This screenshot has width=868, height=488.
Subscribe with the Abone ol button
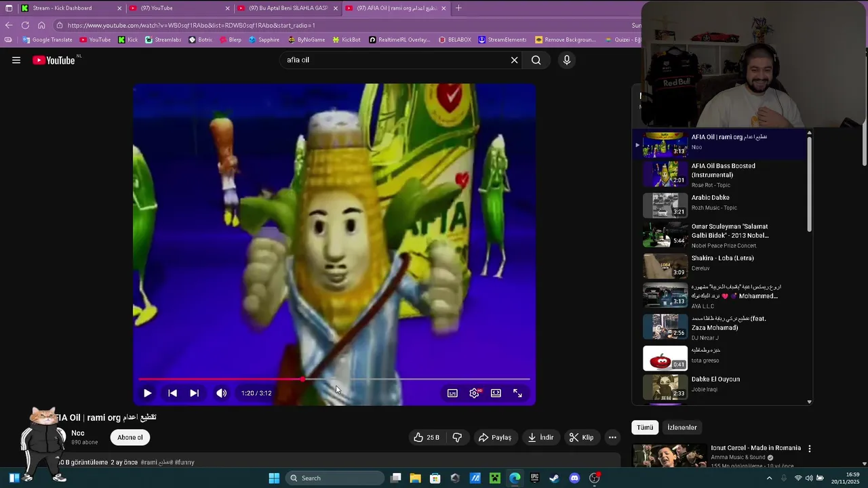point(130,438)
